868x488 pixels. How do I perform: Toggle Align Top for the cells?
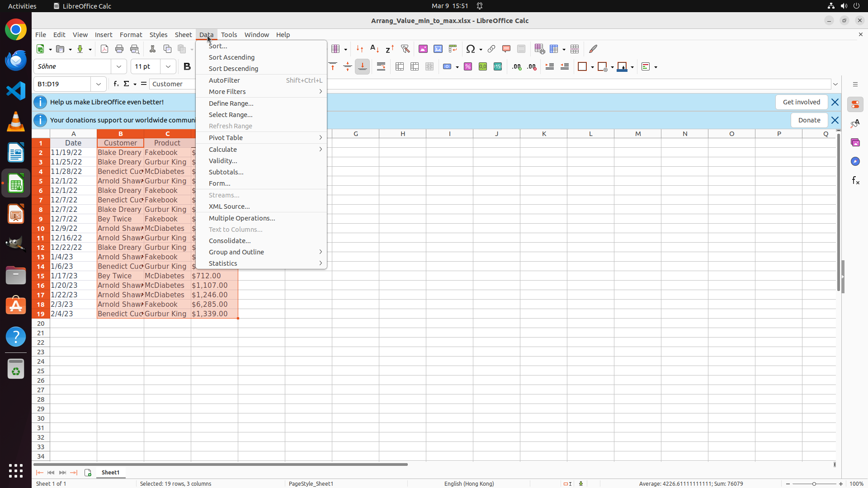(x=333, y=67)
